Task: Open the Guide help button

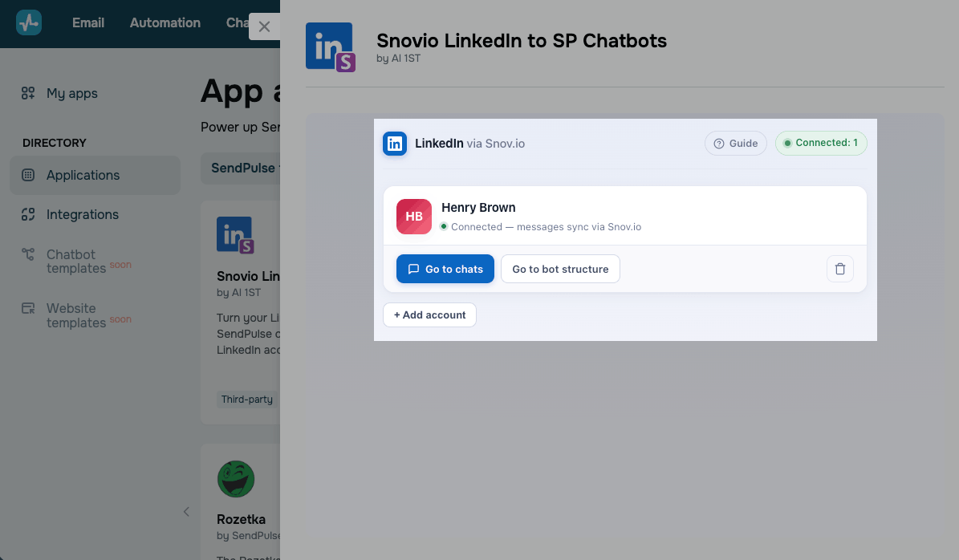Action: point(735,143)
